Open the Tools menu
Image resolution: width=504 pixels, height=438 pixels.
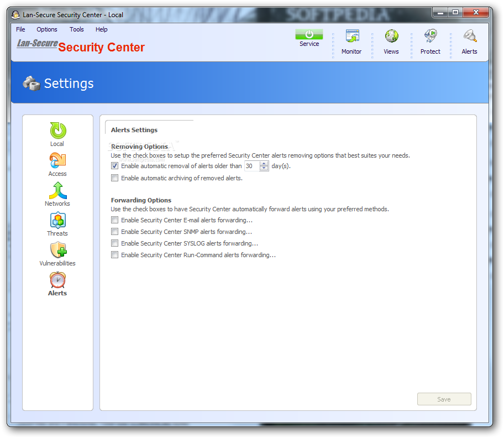[x=76, y=29]
